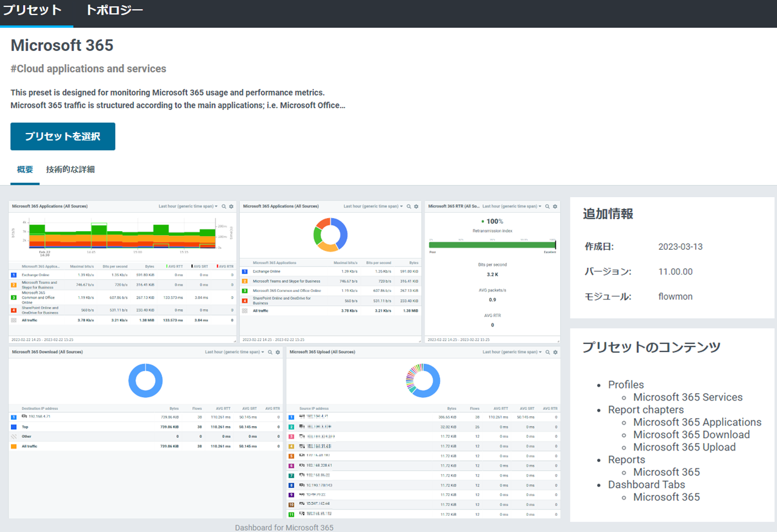Click host icon beside 192.168.4.71 in Download table
Viewport: 777px width, 532px height.
[24, 416]
